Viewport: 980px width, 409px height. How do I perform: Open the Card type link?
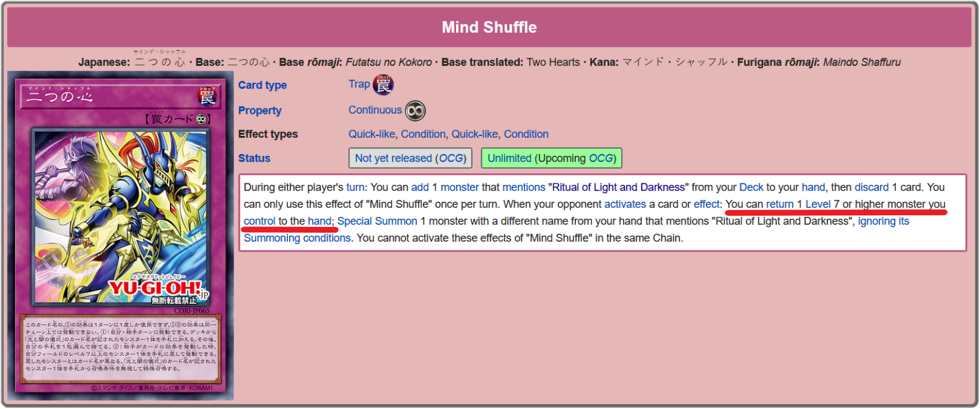tap(262, 85)
